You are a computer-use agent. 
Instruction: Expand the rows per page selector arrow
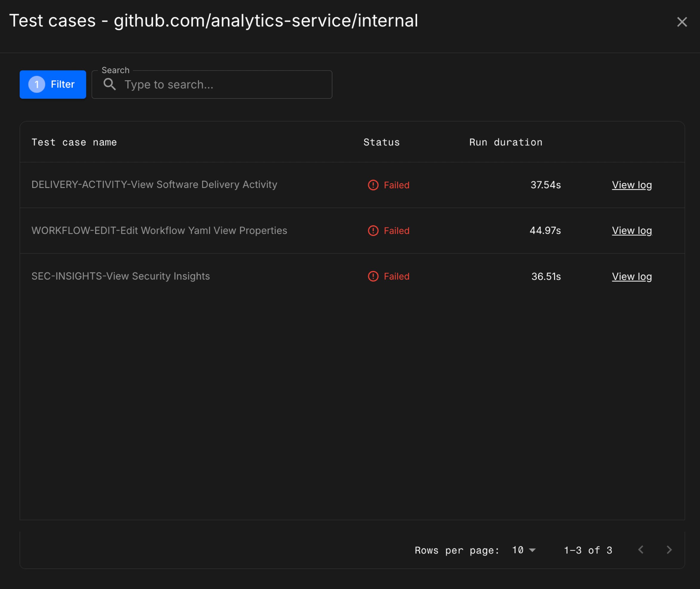(533, 550)
